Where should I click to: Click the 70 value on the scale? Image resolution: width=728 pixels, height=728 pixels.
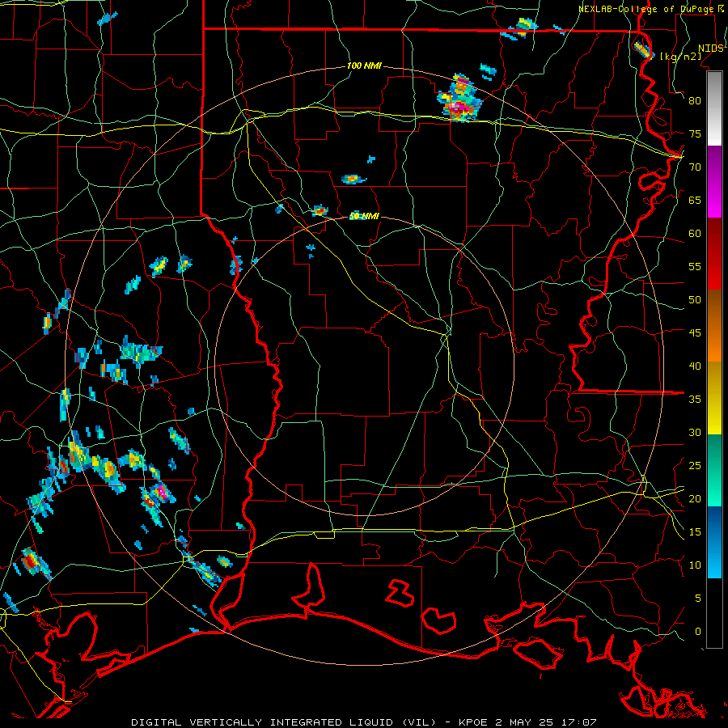[695, 167]
